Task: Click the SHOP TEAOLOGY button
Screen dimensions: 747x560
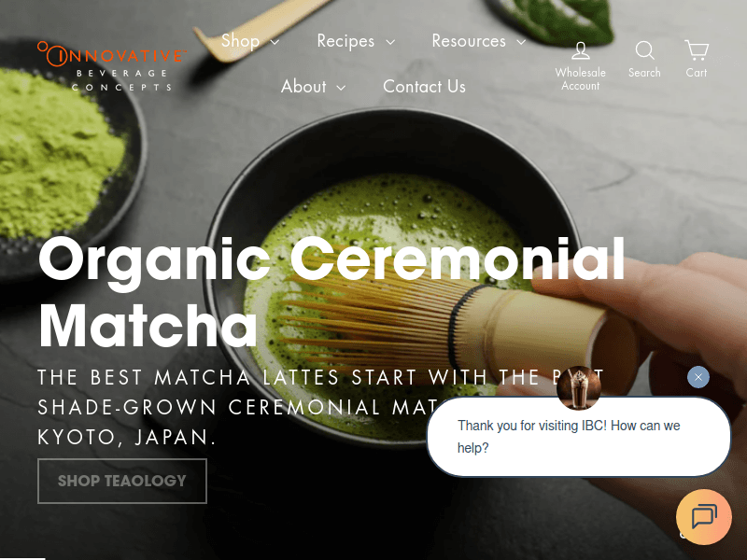Action: point(122,481)
